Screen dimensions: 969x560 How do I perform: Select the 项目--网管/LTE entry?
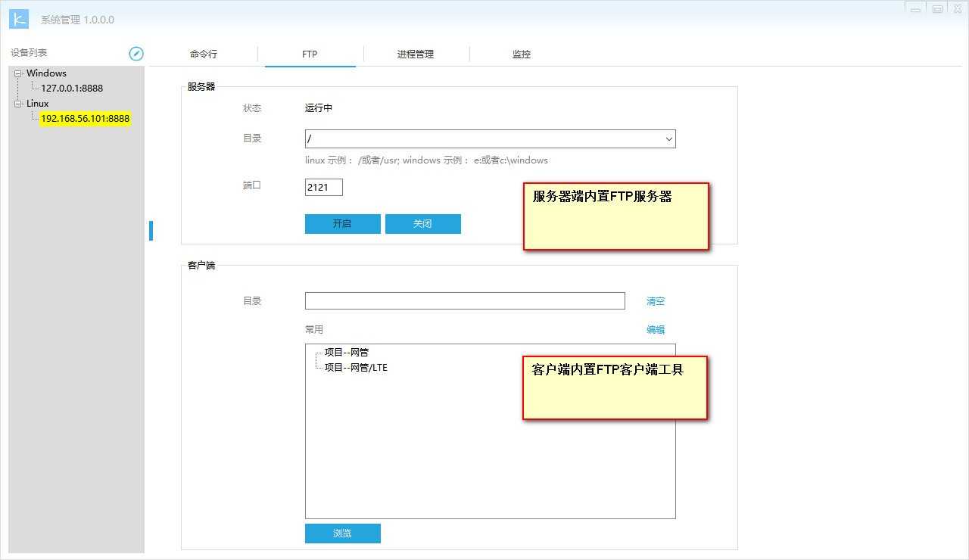pos(356,368)
